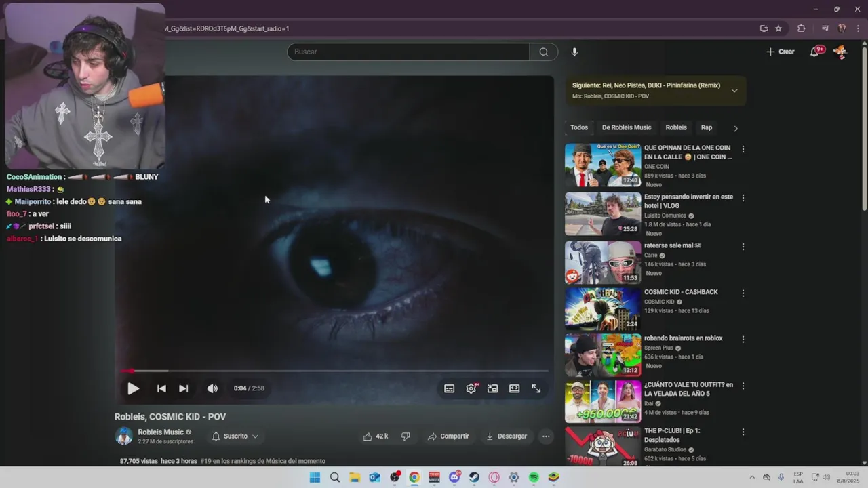The image size is (868, 488).
Task: Open QUE OPINAN DE LA ONE COIN thumbnail
Action: coord(603,165)
